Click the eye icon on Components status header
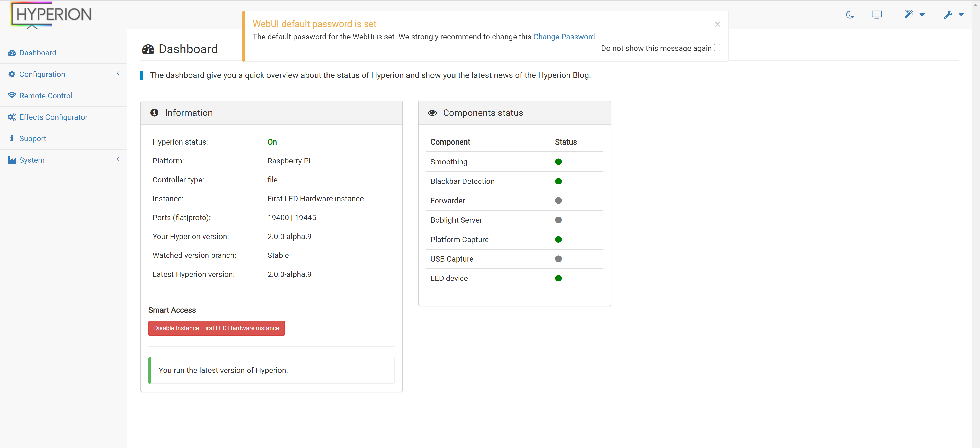Screen dimensions: 980x448 coord(433,113)
